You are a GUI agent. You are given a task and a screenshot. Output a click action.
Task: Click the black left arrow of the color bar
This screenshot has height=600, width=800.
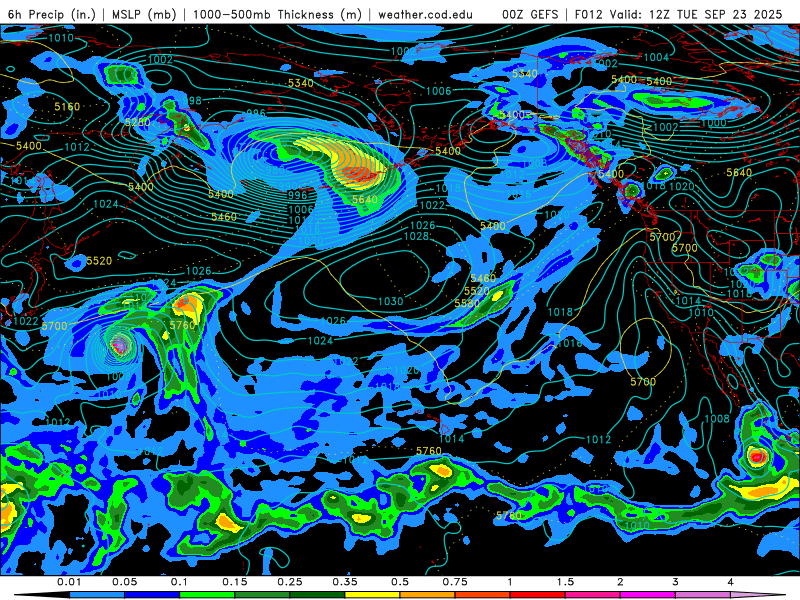pos(41,595)
